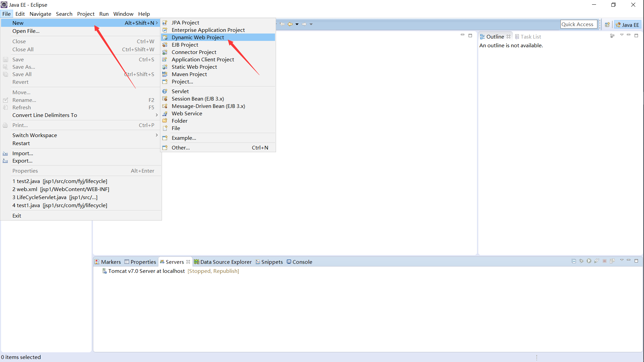Click the Servlet icon in submenu
The width and height of the screenshot is (644, 362).
(x=165, y=91)
